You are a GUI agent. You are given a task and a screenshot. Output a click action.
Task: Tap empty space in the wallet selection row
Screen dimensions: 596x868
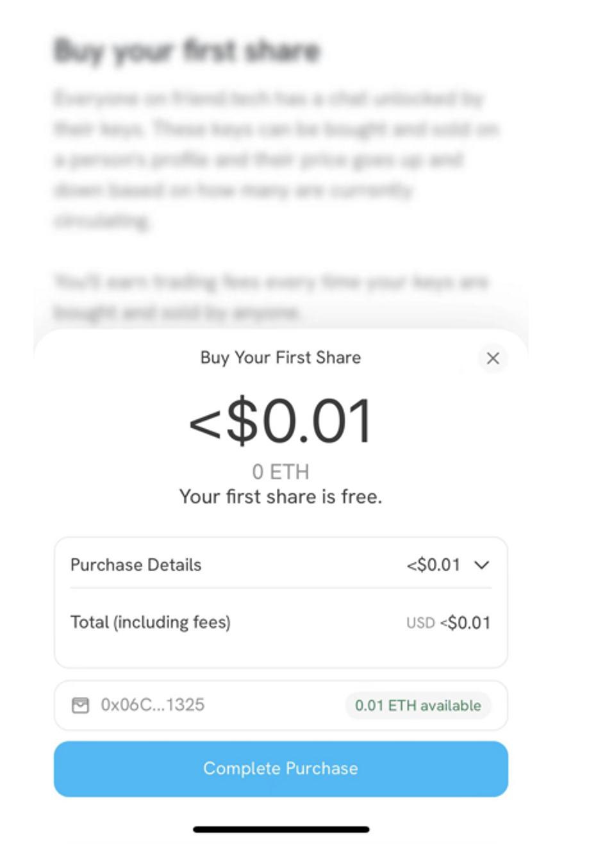(276, 705)
